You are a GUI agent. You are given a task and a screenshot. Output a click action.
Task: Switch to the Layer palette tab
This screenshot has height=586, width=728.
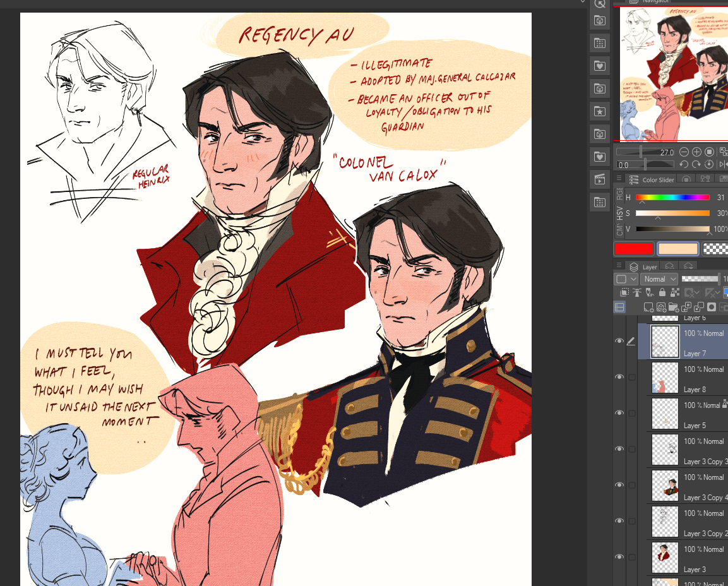[643, 267]
